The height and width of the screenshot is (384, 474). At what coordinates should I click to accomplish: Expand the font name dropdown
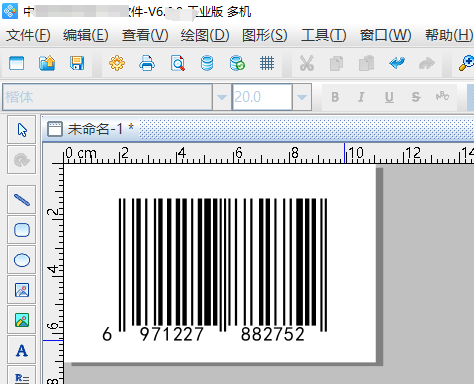point(222,97)
